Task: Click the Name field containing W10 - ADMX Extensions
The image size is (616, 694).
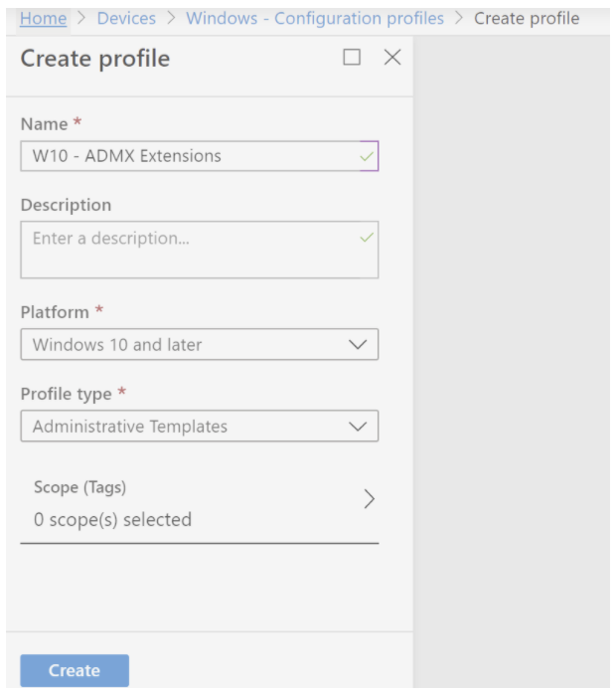Action: pyautogui.click(x=189, y=156)
